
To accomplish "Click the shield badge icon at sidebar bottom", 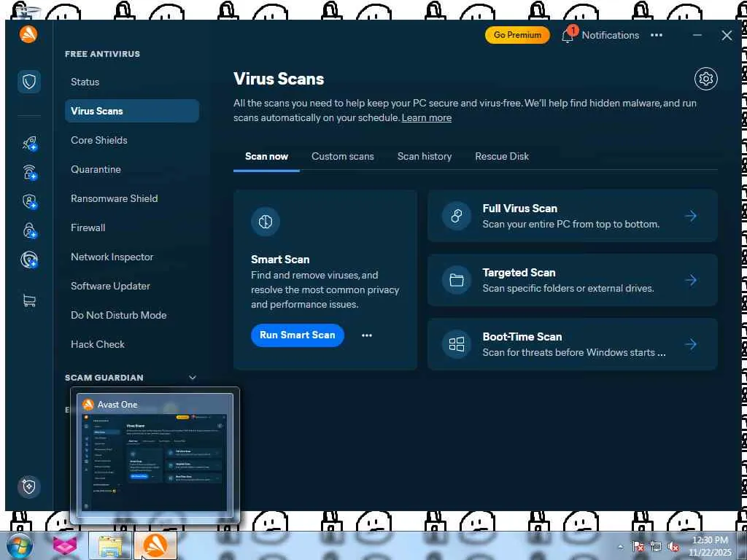I will click(29, 486).
